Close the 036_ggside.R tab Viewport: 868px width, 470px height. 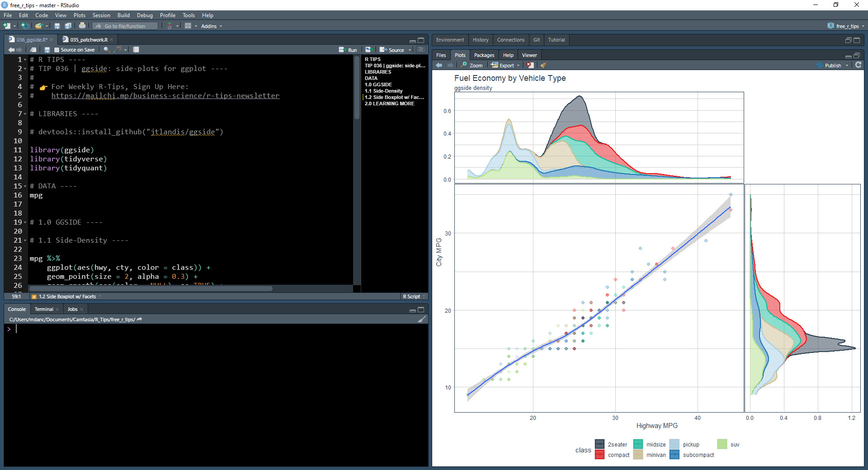[52, 39]
